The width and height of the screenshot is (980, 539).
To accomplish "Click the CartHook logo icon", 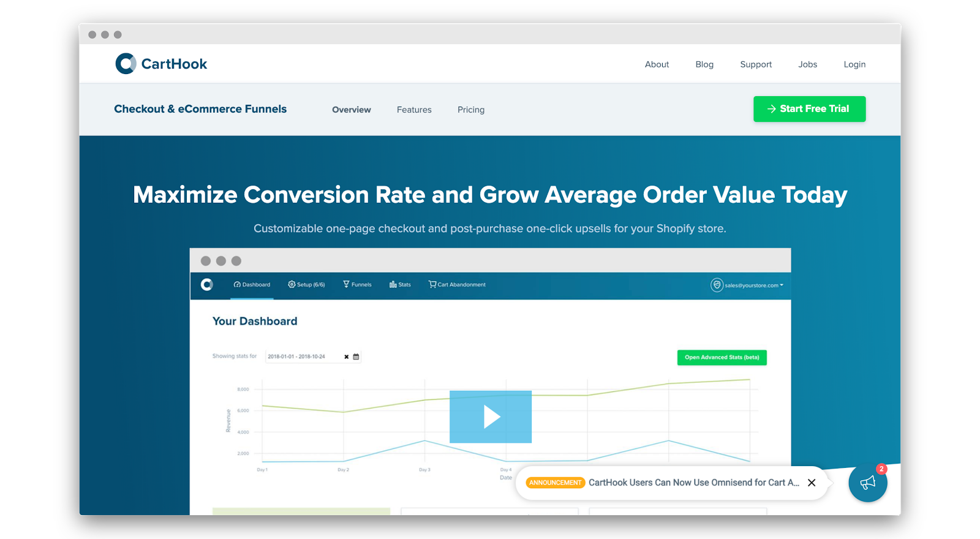I will (126, 64).
